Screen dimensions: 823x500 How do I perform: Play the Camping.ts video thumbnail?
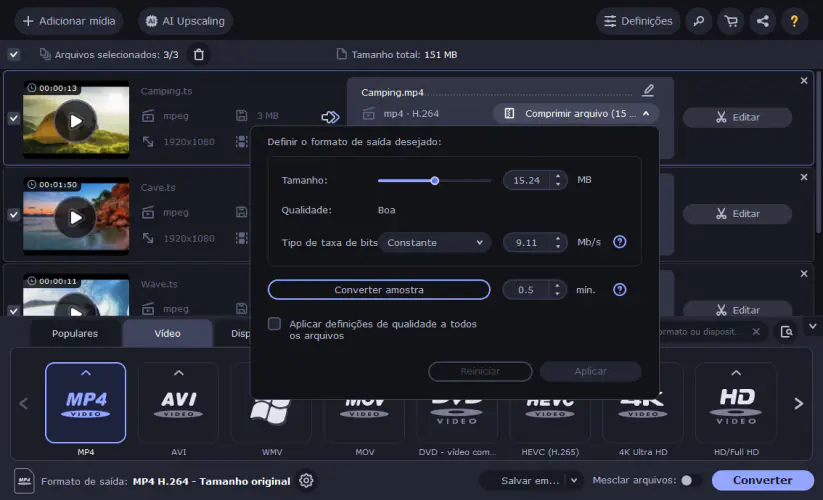point(76,121)
